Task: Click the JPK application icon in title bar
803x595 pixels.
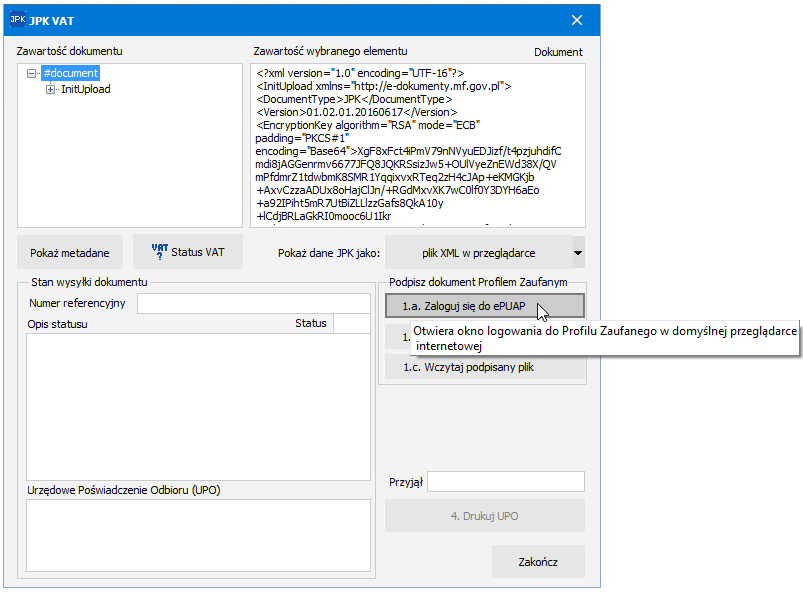Action: click(17, 20)
